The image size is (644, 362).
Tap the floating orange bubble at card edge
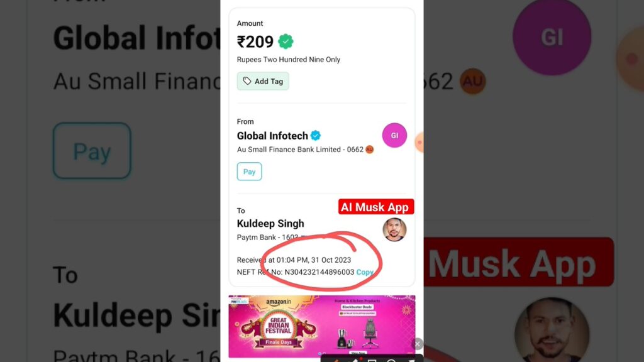419,143
